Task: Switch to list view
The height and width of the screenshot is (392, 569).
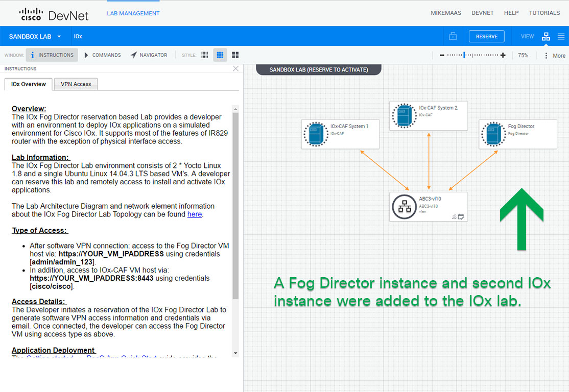Action: click(561, 37)
